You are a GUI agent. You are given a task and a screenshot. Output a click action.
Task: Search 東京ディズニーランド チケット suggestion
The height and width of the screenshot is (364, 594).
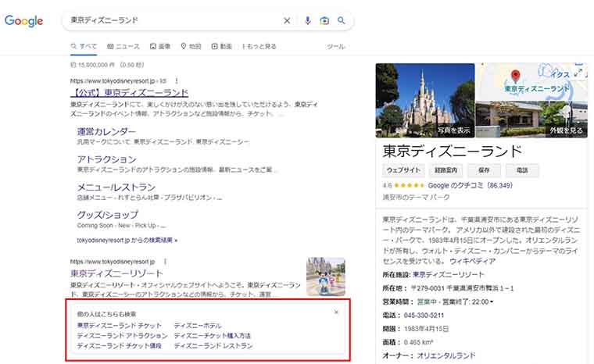[x=120, y=326]
